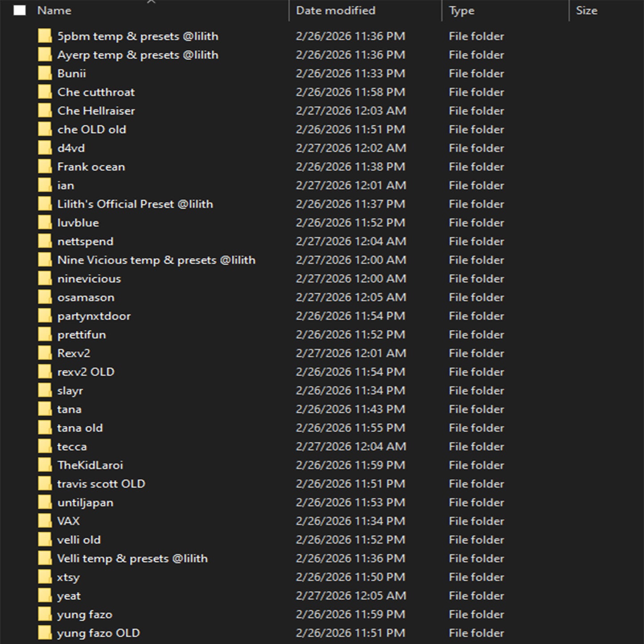Click the xtsy folder name
The height and width of the screenshot is (644, 644).
[68, 577]
